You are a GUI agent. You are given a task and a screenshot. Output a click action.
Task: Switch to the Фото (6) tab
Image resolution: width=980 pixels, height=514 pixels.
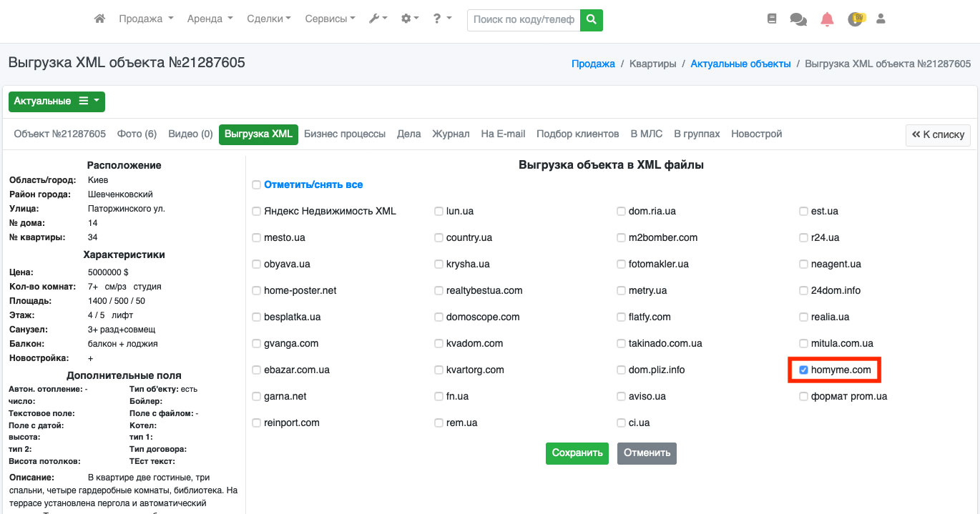click(137, 134)
